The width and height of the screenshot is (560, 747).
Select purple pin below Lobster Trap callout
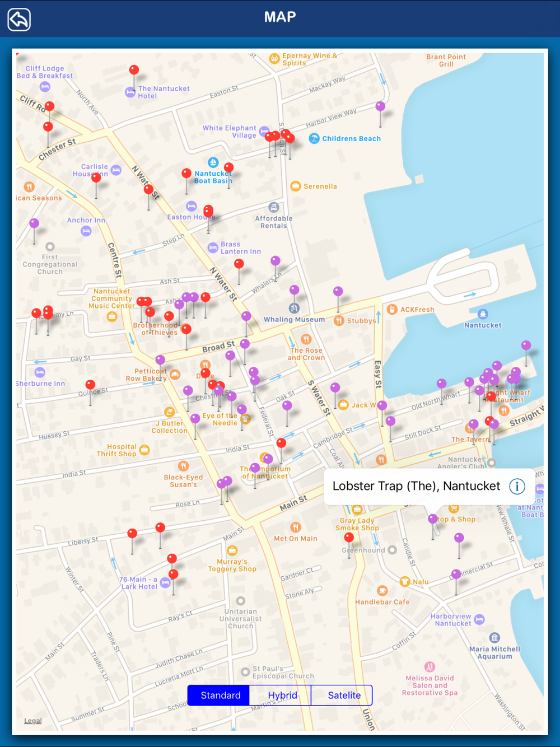click(x=433, y=520)
